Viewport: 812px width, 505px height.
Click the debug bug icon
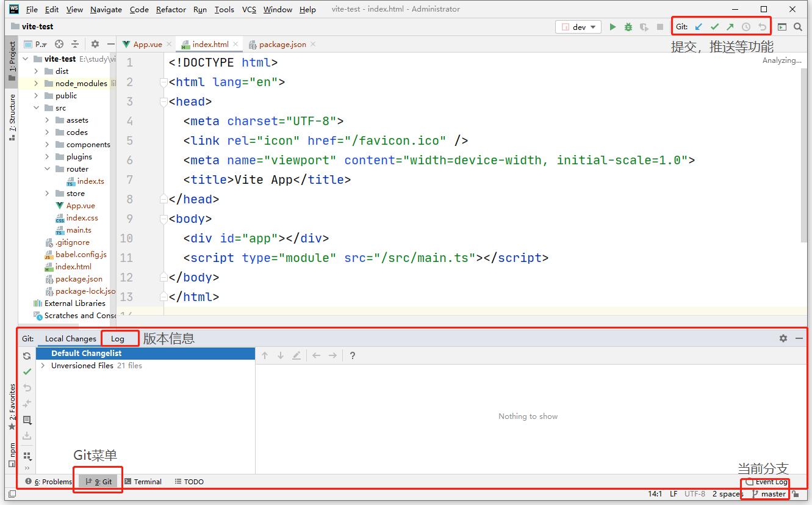tap(628, 27)
